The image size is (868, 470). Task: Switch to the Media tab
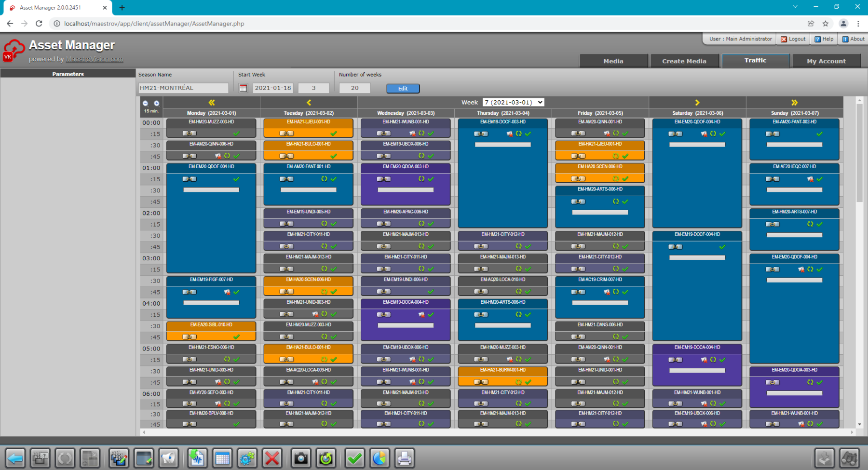(613, 61)
